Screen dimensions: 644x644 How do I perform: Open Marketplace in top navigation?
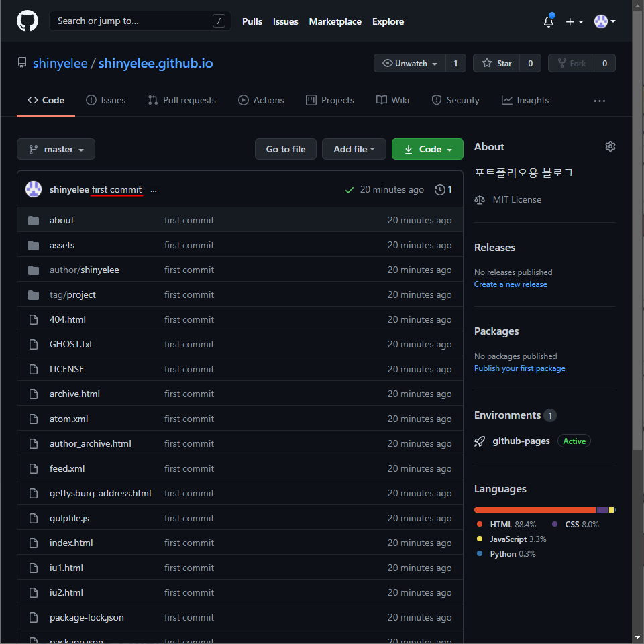tap(335, 21)
